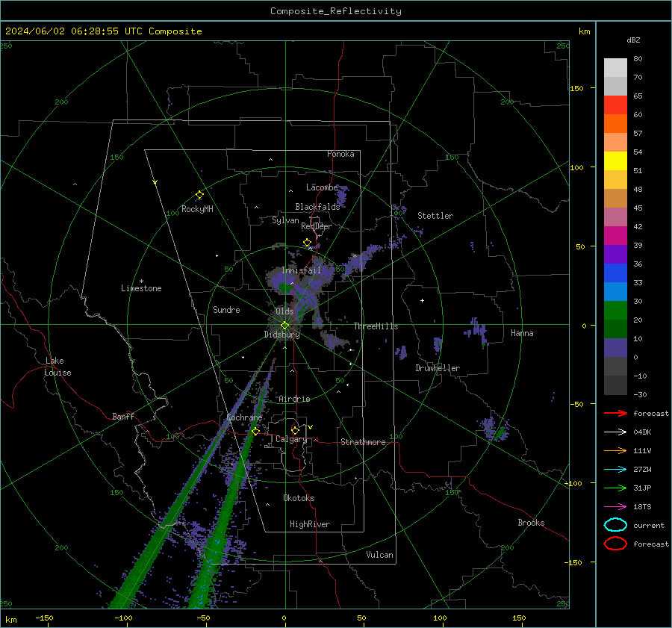
Task: Click the red forecast arrow in legend
Action: point(615,413)
